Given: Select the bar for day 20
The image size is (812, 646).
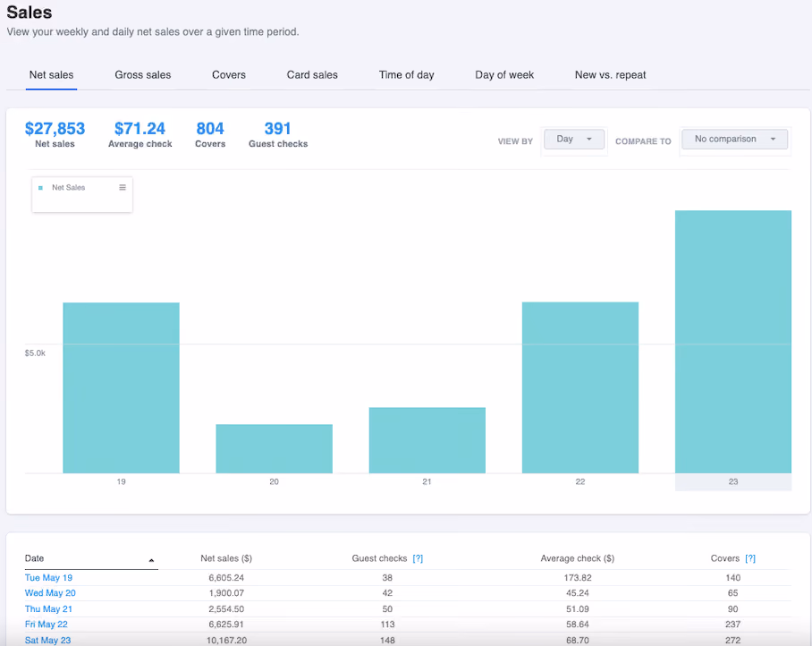Looking at the screenshot, I should pos(274,448).
